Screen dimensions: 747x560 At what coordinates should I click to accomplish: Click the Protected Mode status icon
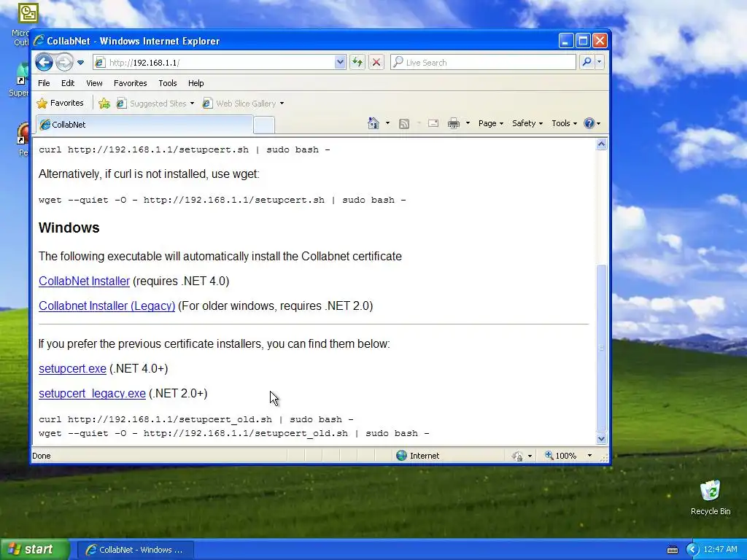point(518,456)
